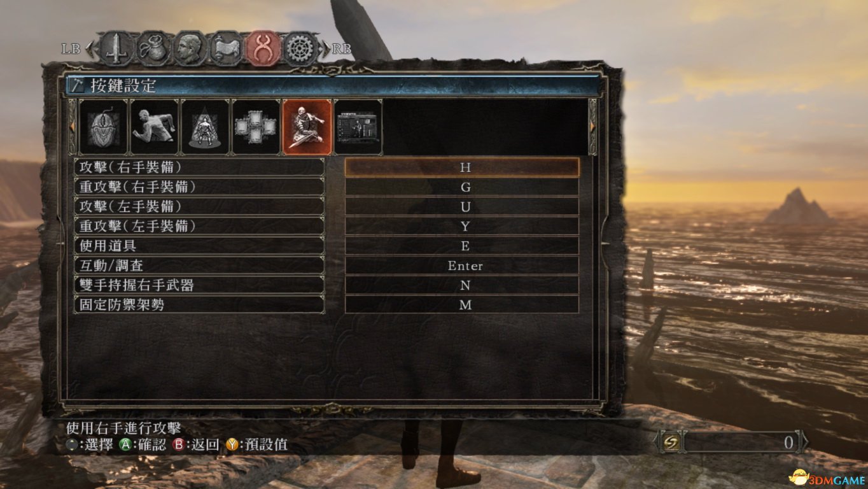
Task: Open the menu screen keybinding tab
Action: click(x=358, y=127)
